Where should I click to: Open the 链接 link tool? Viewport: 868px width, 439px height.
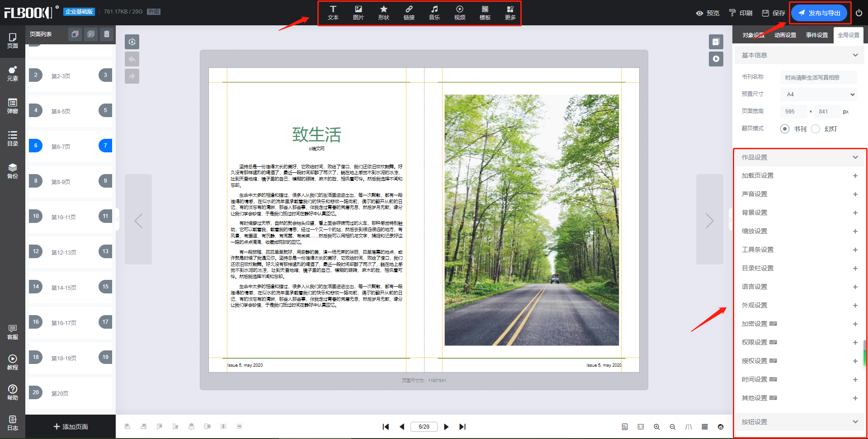[x=409, y=13]
